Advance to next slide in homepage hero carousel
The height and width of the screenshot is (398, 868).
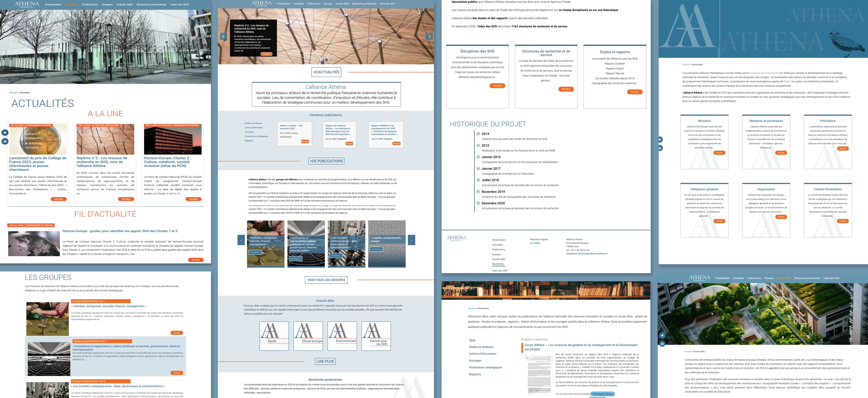coord(429,36)
